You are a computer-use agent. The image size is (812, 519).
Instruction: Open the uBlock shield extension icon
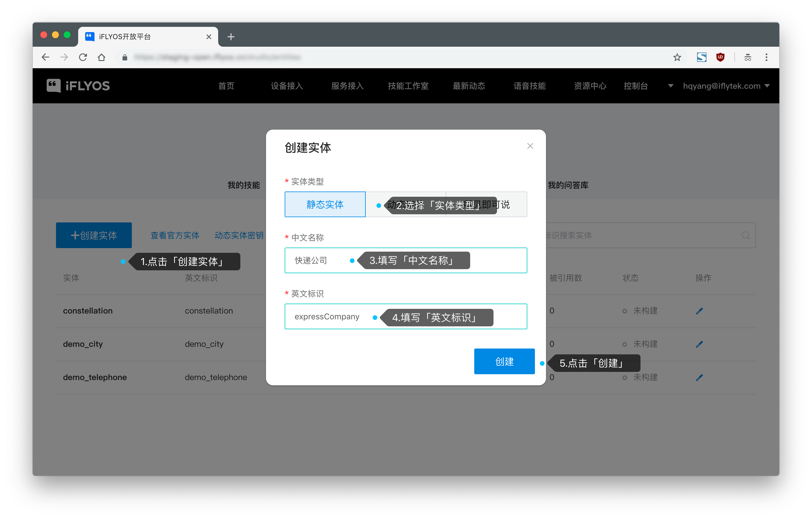pos(721,58)
